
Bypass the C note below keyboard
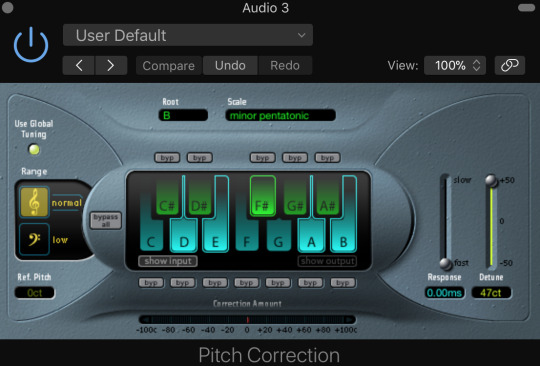coord(151,283)
